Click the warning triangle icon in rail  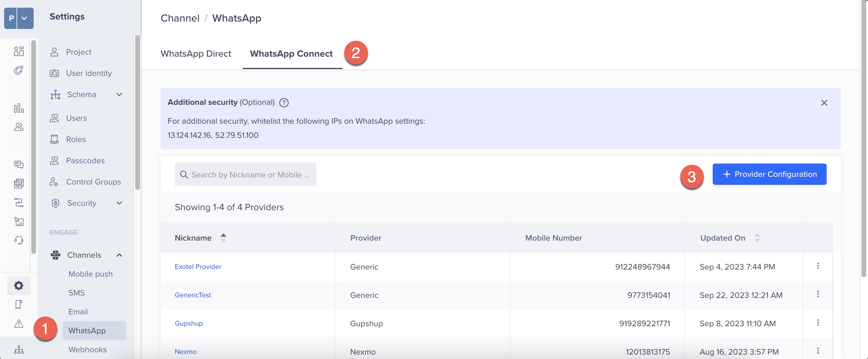point(19,324)
